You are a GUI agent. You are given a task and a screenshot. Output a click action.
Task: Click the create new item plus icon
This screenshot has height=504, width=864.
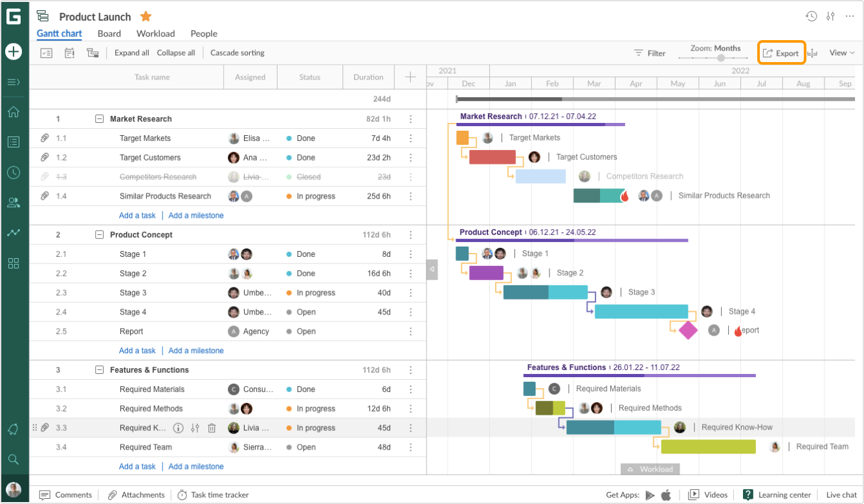tap(14, 51)
